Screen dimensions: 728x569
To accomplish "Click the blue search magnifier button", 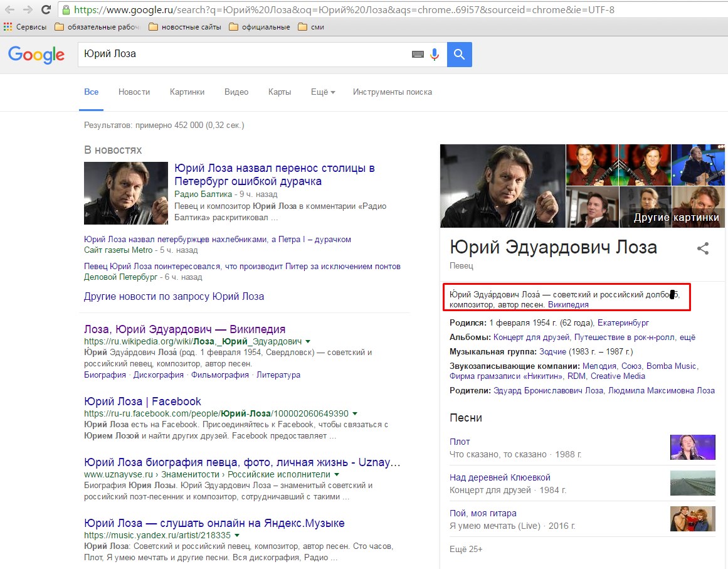I will (x=459, y=55).
